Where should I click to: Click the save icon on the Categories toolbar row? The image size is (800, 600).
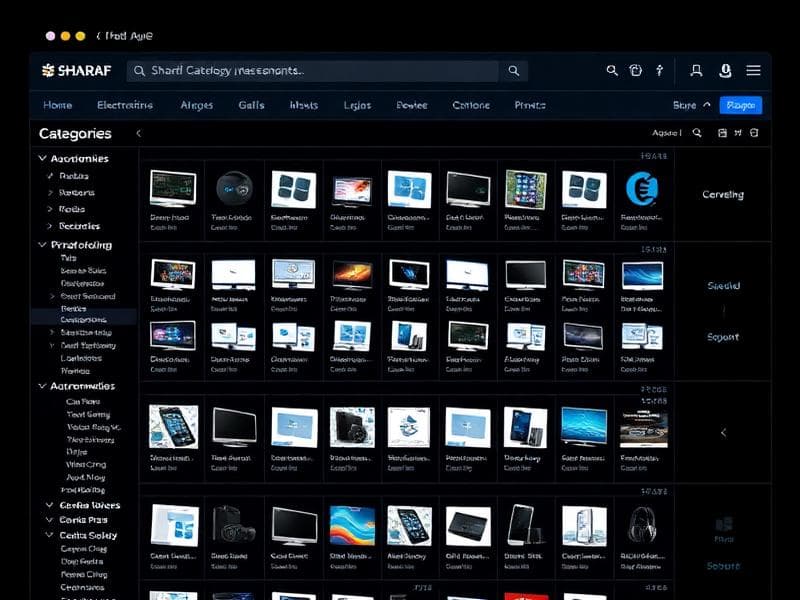pyautogui.click(x=722, y=133)
